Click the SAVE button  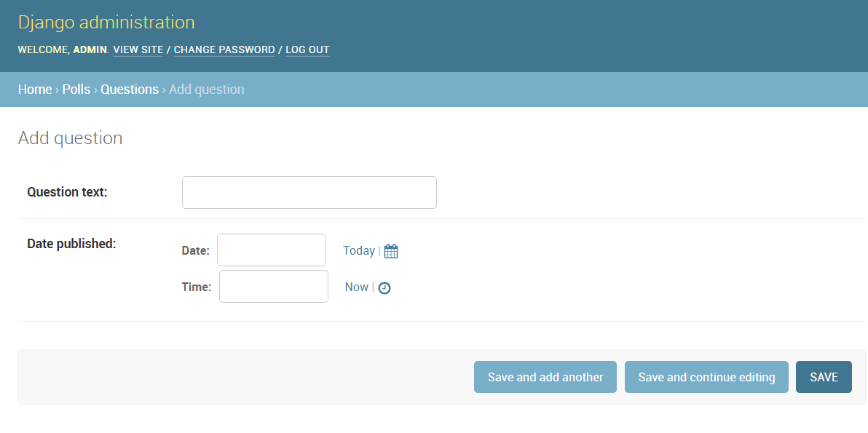click(x=824, y=377)
